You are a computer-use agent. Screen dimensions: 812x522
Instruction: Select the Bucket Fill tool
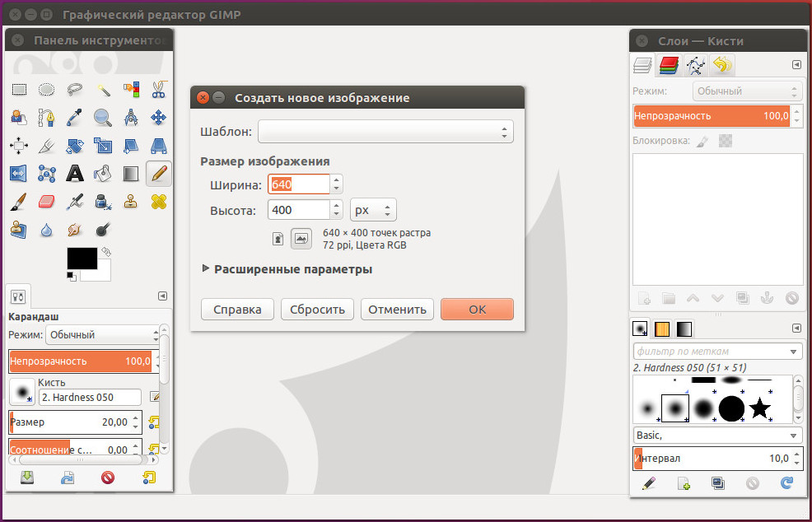point(103,174)
